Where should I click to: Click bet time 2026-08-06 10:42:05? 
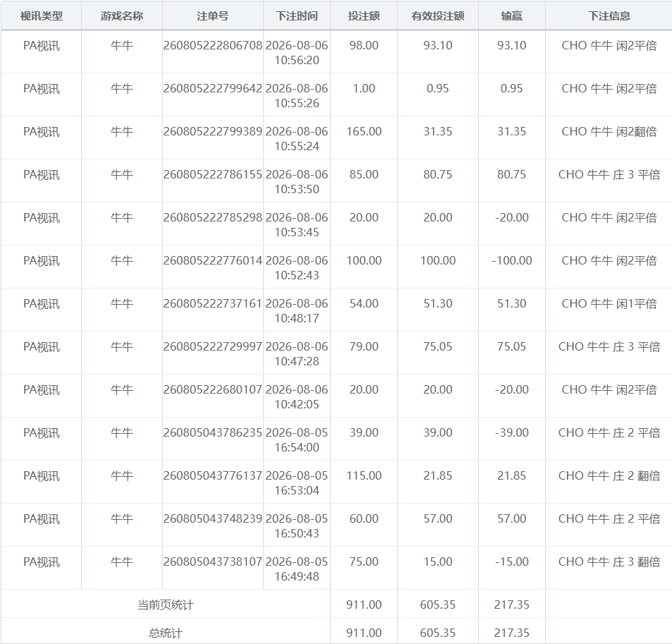click(x=297, y=397)
